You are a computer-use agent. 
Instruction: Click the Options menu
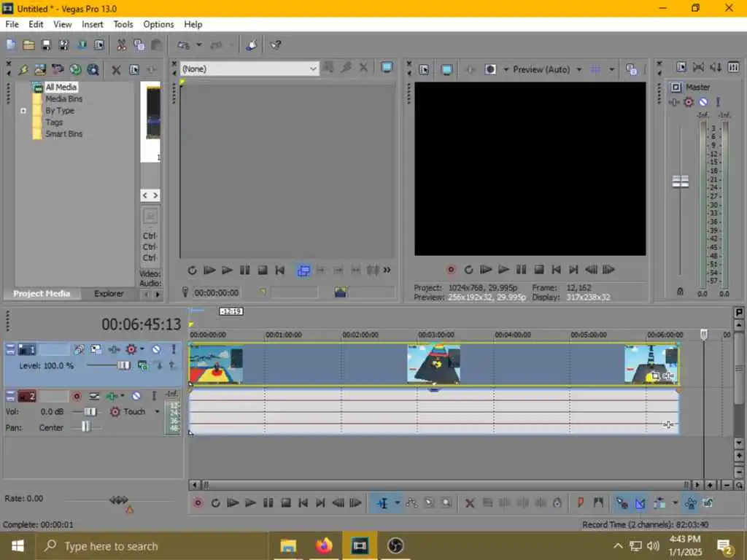tap(158, 24)
